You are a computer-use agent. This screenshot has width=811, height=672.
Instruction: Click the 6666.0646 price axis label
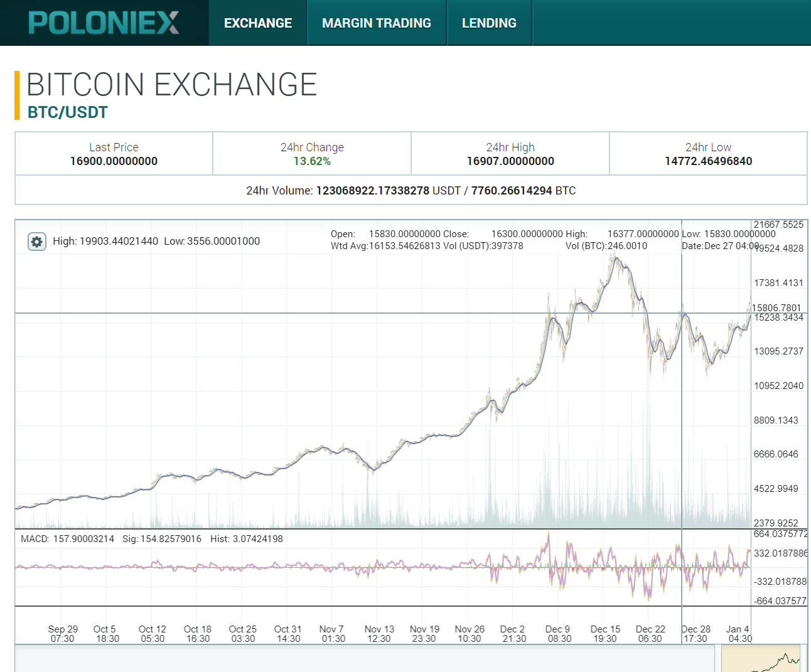[776, 454]
